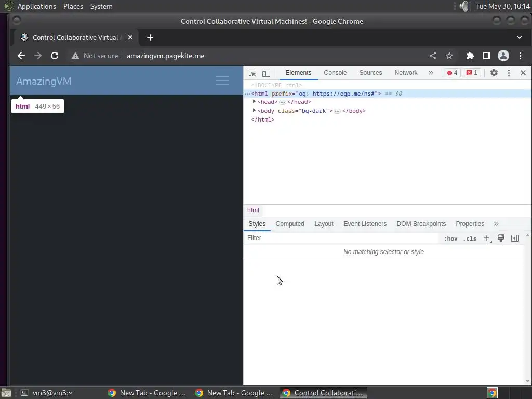Viewport: 532px width, 399px height.
Task: Open the AmazingVM hamburger menu
Action: point(222,81)
